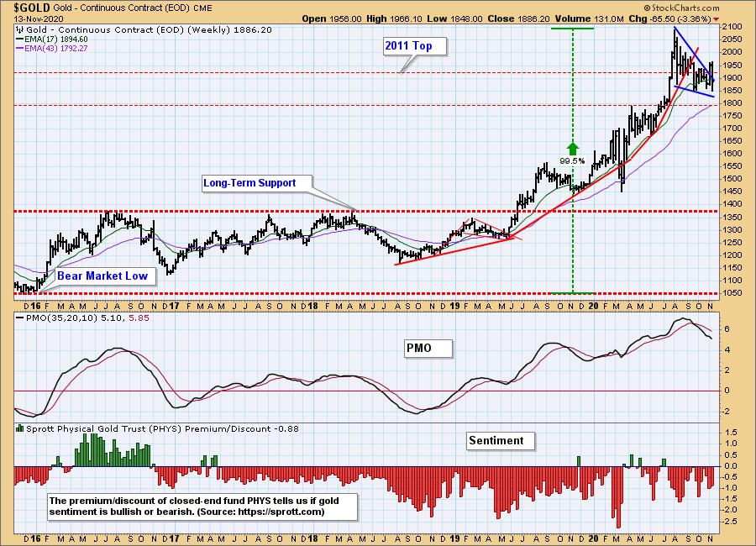Viewport: 756px width, 546px height.
Task: Click the Volume 131.0M header value
Action: tap(589, 18)
